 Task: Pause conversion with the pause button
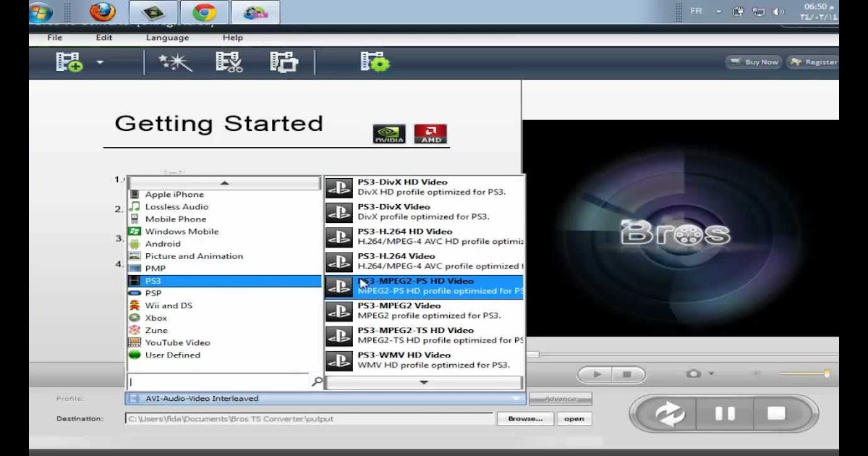(725, 414)
